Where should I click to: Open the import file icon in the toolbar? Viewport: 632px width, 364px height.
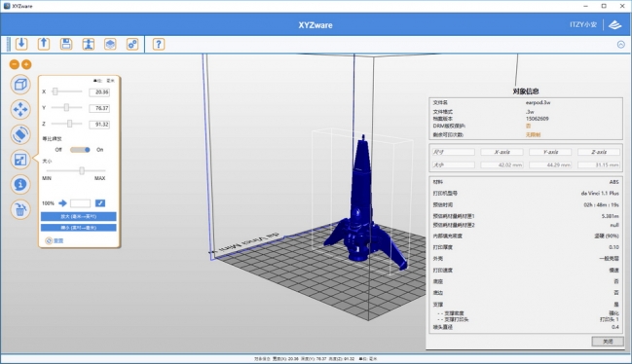click(x=21, y=44)
